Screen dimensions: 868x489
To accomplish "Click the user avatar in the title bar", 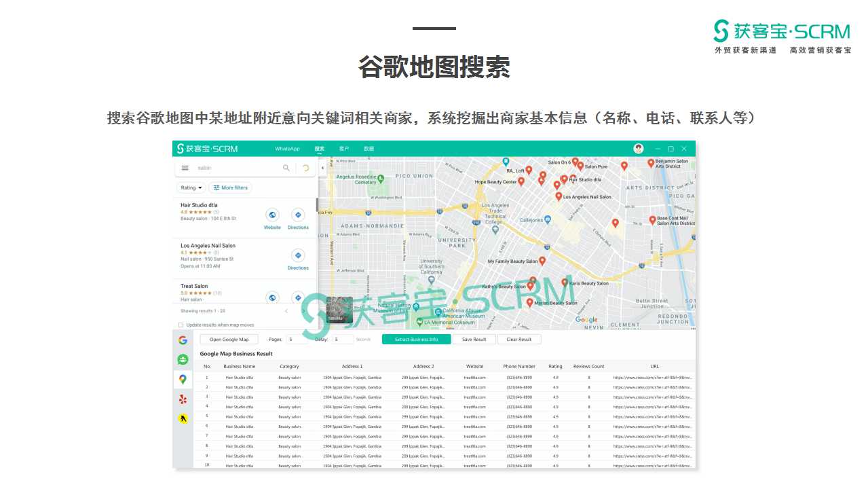I will (x=639, y=149).
